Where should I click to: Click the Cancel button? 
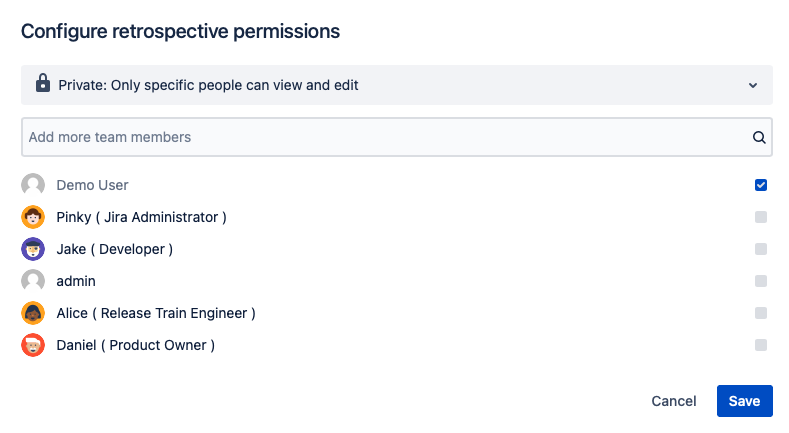673,401
